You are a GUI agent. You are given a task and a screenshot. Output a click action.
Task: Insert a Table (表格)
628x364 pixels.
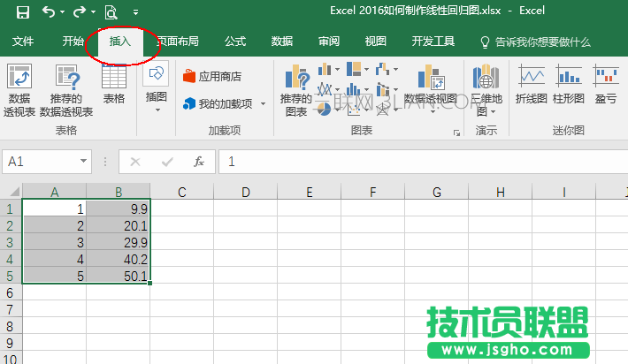pos(114,84)
